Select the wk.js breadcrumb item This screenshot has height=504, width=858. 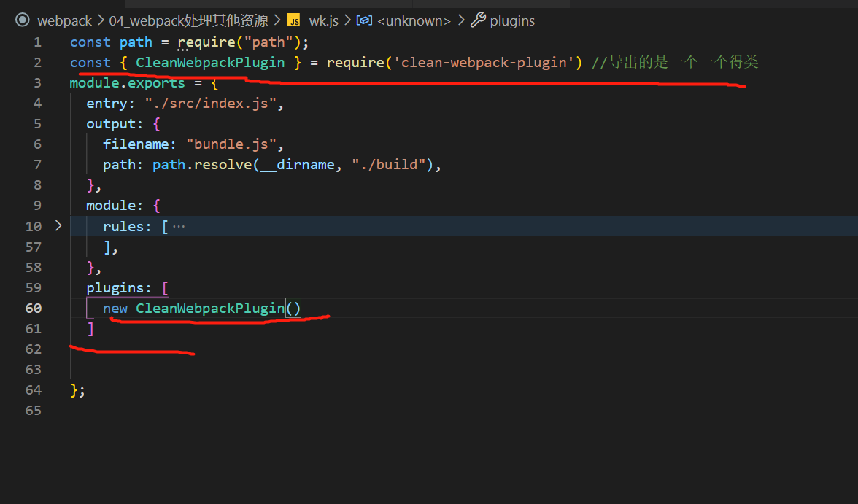pos(323,20)
